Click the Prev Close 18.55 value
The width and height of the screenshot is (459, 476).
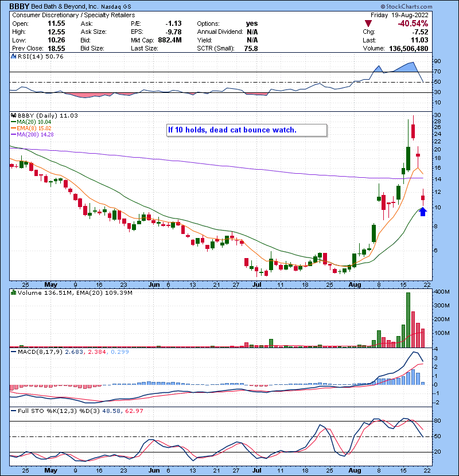click(56, 49)
